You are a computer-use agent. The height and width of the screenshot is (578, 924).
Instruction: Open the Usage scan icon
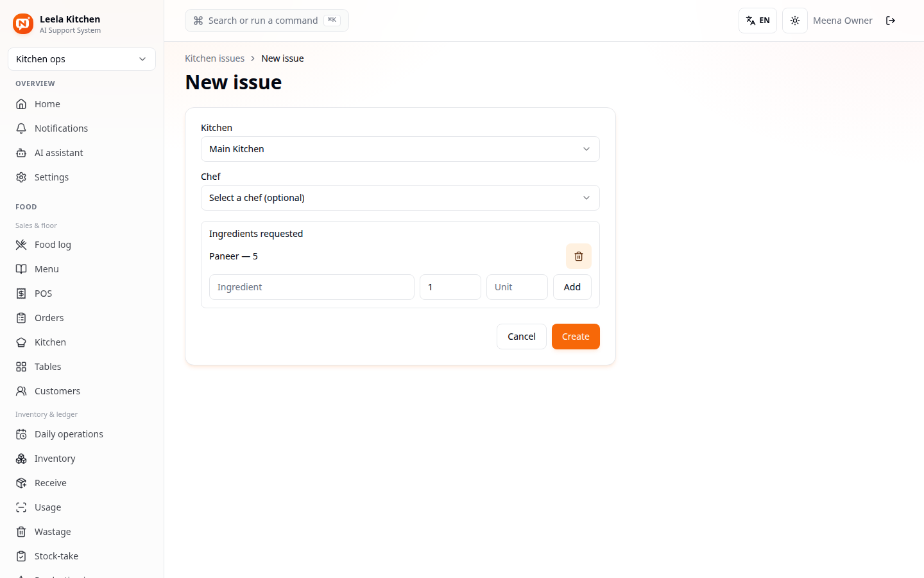click(x=21, y=507)
